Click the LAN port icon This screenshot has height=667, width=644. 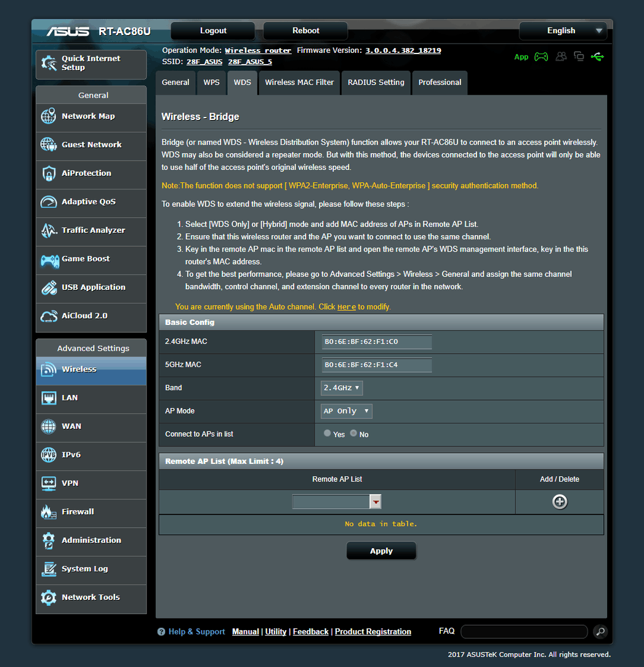[x=49, y=397]
